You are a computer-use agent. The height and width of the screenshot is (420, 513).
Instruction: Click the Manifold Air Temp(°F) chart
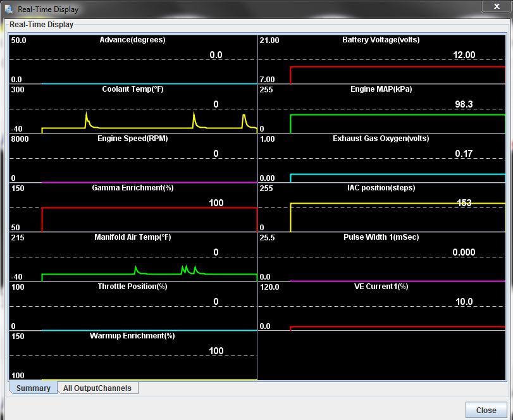click(133, 257)
